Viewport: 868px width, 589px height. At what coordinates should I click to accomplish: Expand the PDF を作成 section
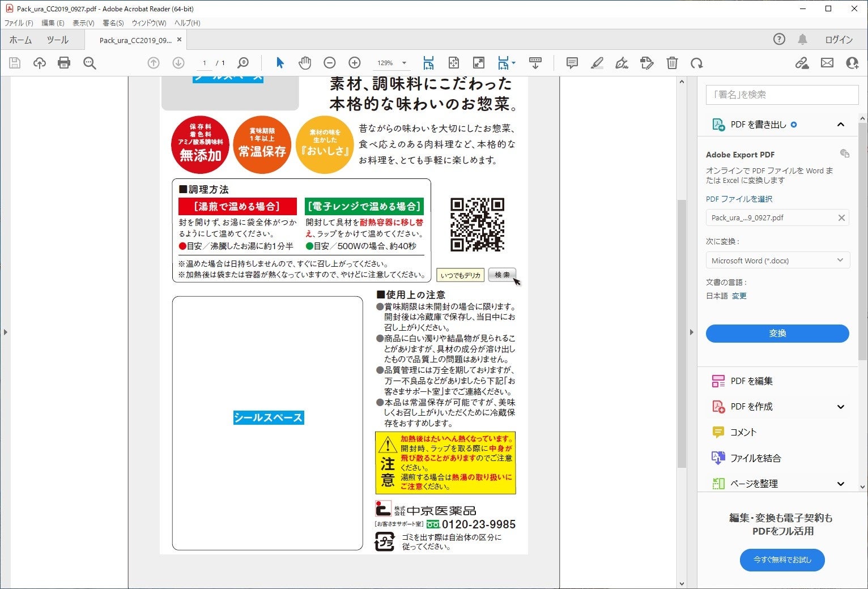(x=841, y=407)
